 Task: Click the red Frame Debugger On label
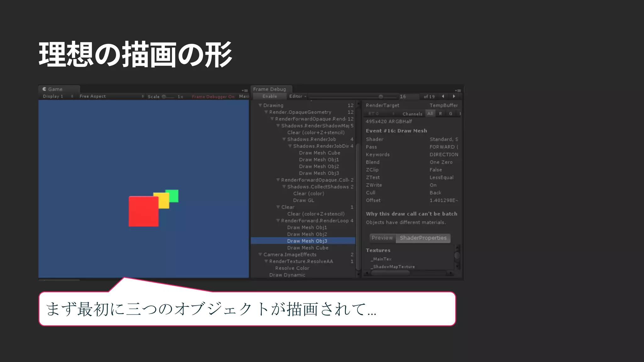coord(213,97)
